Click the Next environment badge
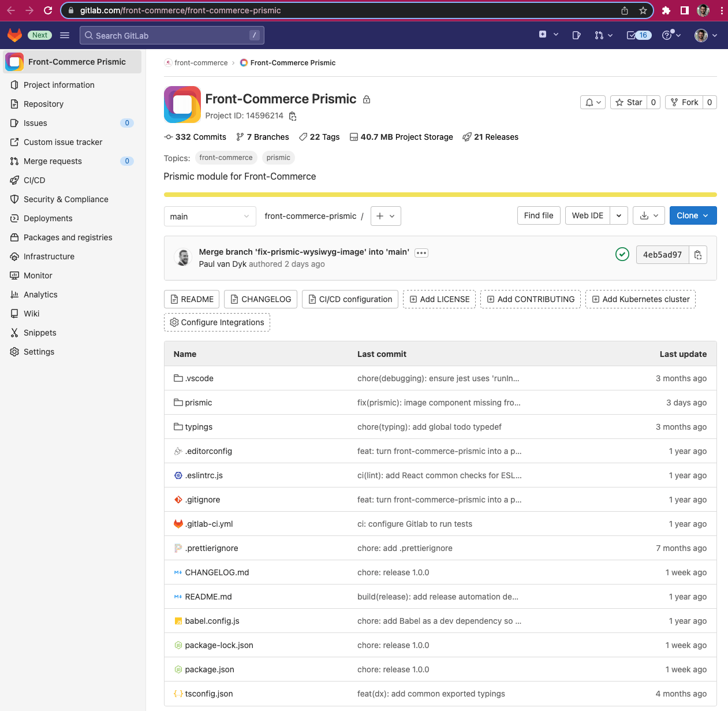This screenshot has height=711, width=728. [40, 35]
